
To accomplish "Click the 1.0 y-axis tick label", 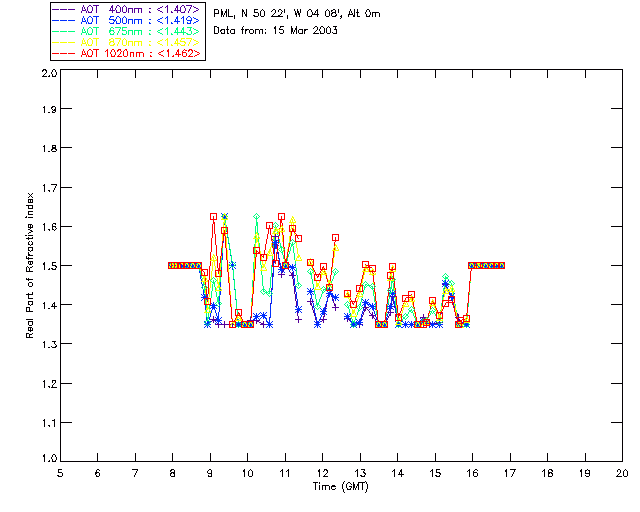I will [49, 458].
